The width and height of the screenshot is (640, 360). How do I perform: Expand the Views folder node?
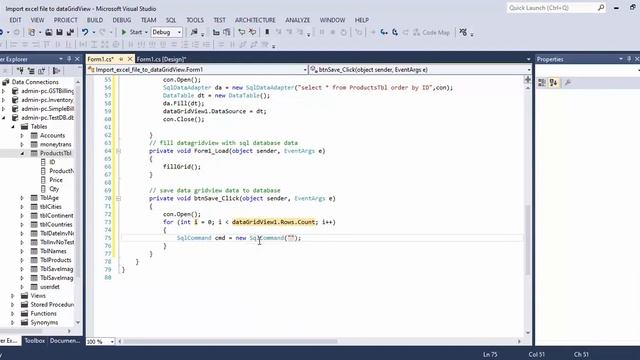pos(13,296)
